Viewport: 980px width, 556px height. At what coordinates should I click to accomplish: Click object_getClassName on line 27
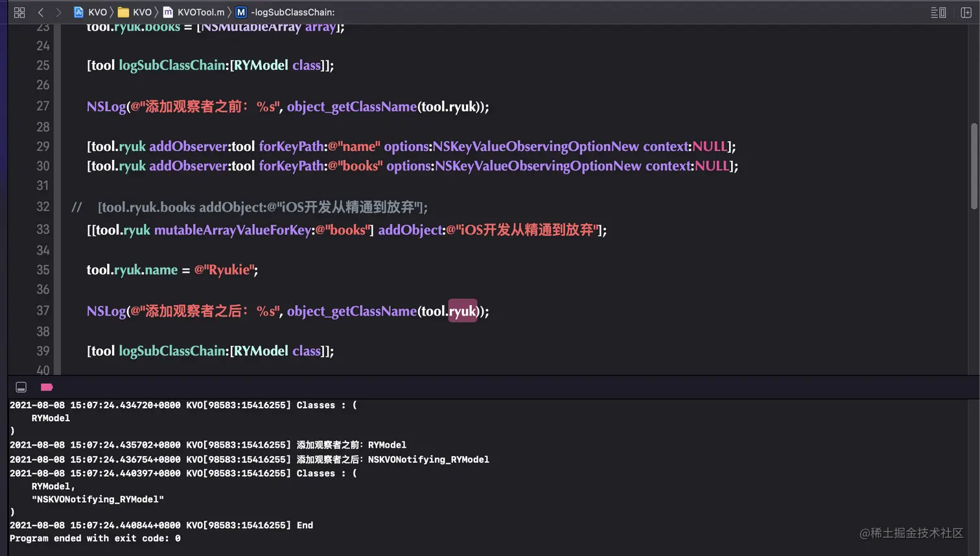click(352, 107)
